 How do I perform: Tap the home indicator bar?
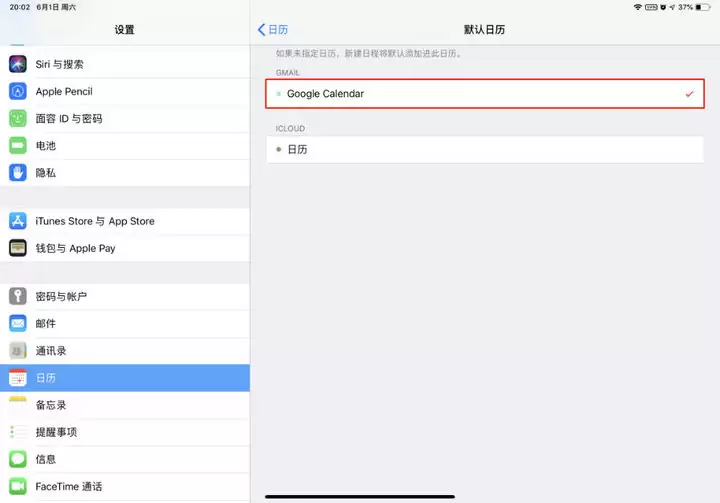pos(360,497)
